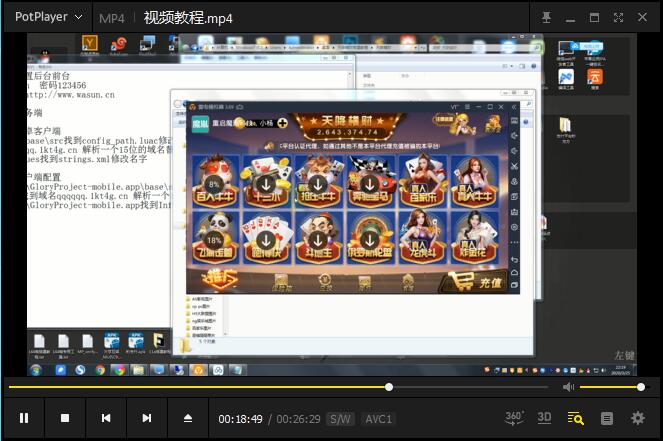
Task: Switch PotPlayer to fullscreen mode
Action: [x=618, y=17]
